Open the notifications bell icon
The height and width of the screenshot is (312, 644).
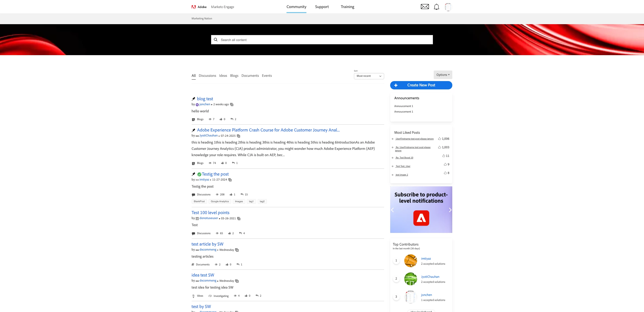tap(436, 7)
